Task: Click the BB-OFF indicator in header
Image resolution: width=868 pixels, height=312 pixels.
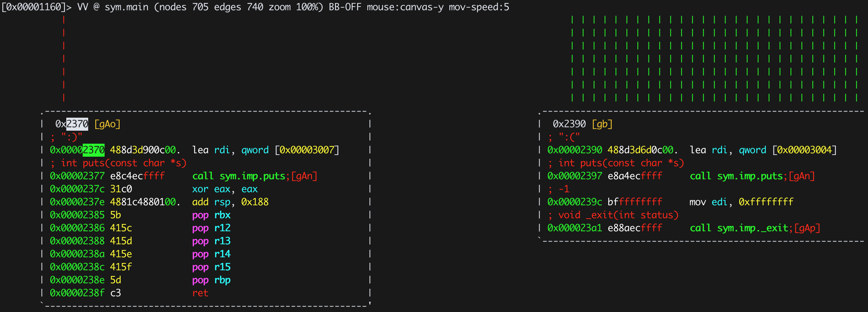Action: (345, 7)
